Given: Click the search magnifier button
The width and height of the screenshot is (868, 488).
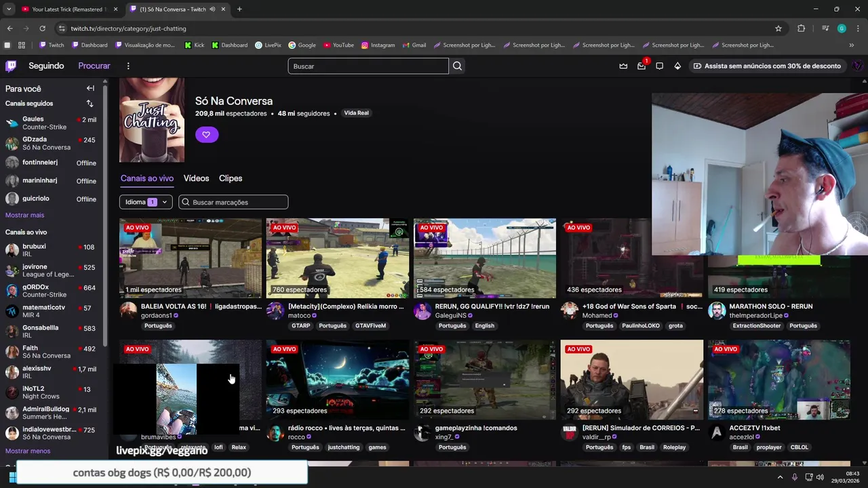Looking at the screenshot, I should (458, 66).
